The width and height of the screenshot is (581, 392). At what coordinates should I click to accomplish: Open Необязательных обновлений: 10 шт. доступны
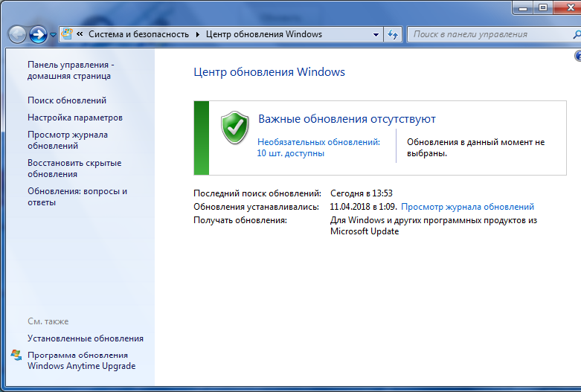click(x=318, y=147)
